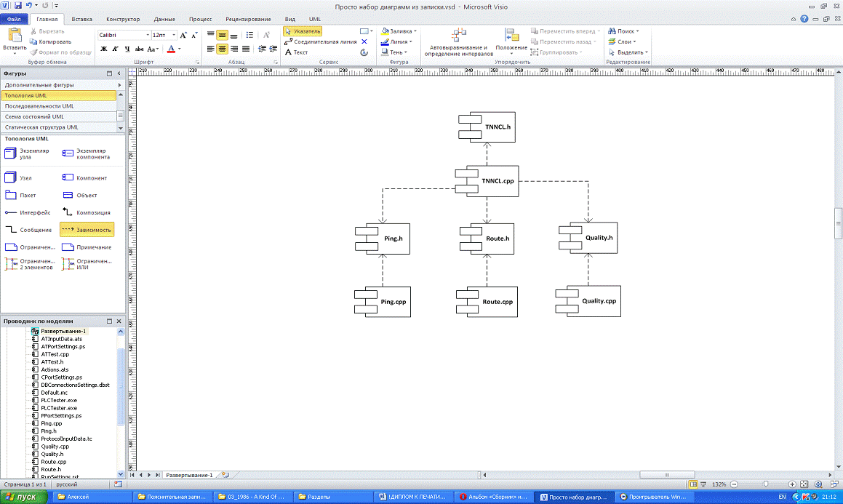
Task: Adjust the zoom slider in status bar
Action: point(765,484)
